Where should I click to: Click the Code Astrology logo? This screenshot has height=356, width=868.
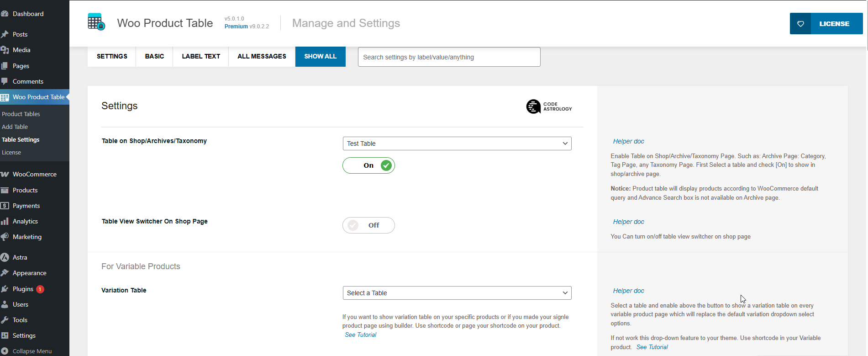[549, 106]
